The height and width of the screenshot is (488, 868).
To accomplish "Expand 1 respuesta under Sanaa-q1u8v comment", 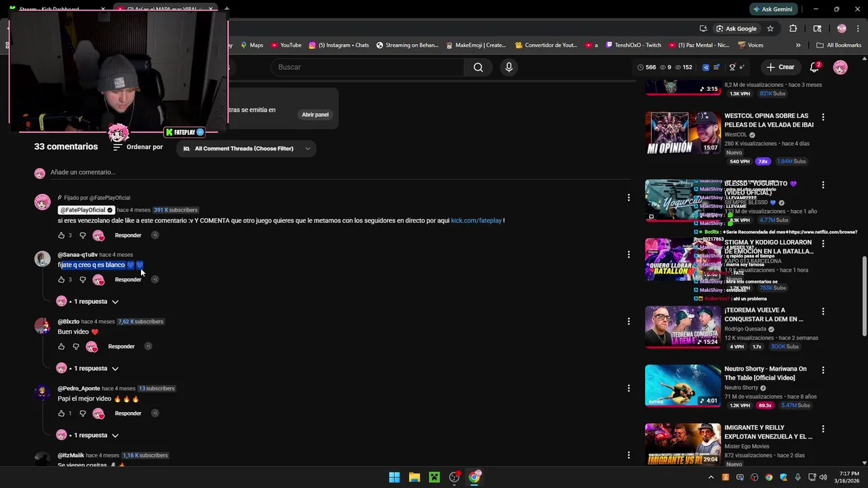I will pyautogui.click(x=96, y=302).
